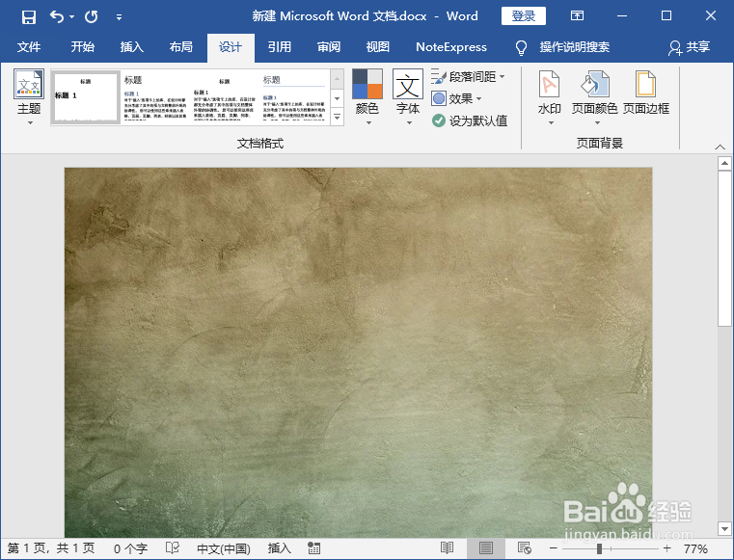Open the 水印 watermark icon

coord(549,84)
